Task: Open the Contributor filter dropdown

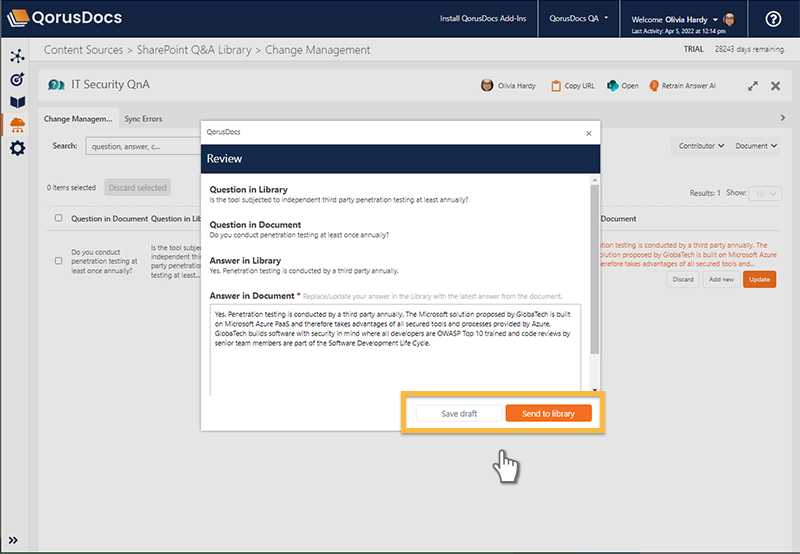Action: pos(701,146)
